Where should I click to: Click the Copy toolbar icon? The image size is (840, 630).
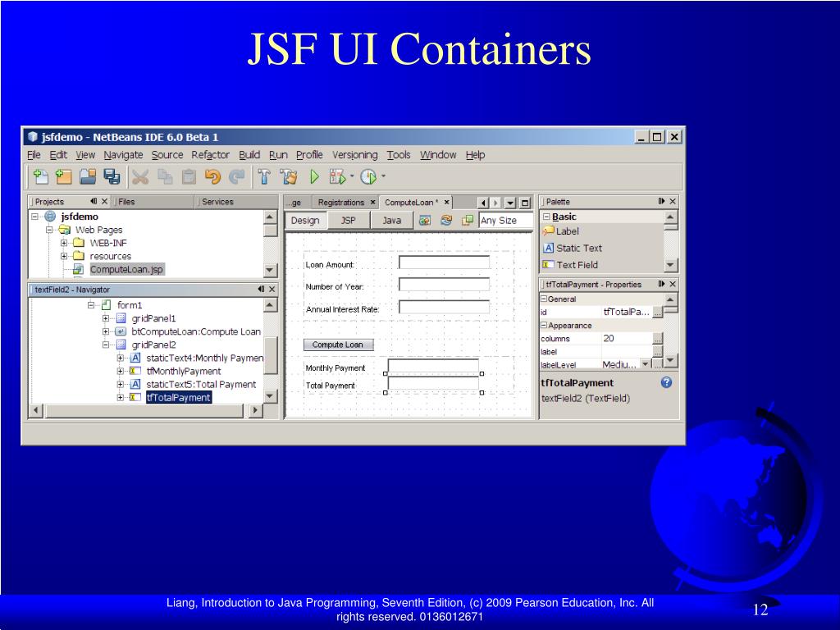(x=164, y=176)
